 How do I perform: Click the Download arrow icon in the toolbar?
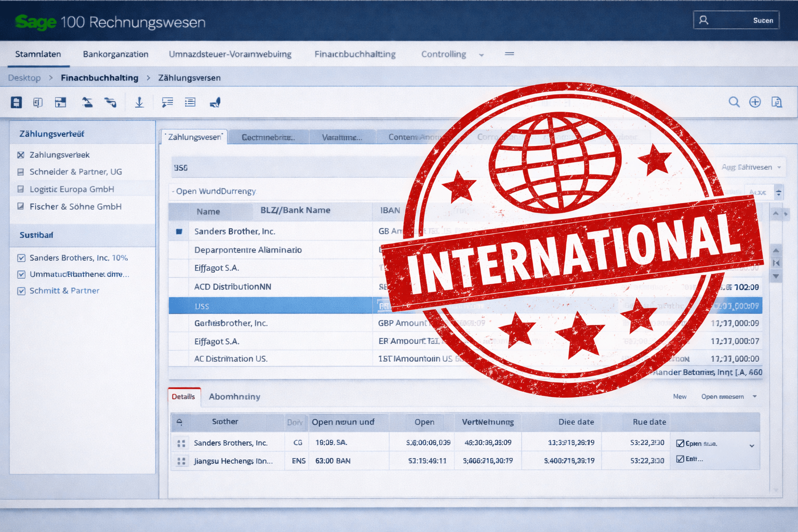pyautogui.click(x=139, y=102)
